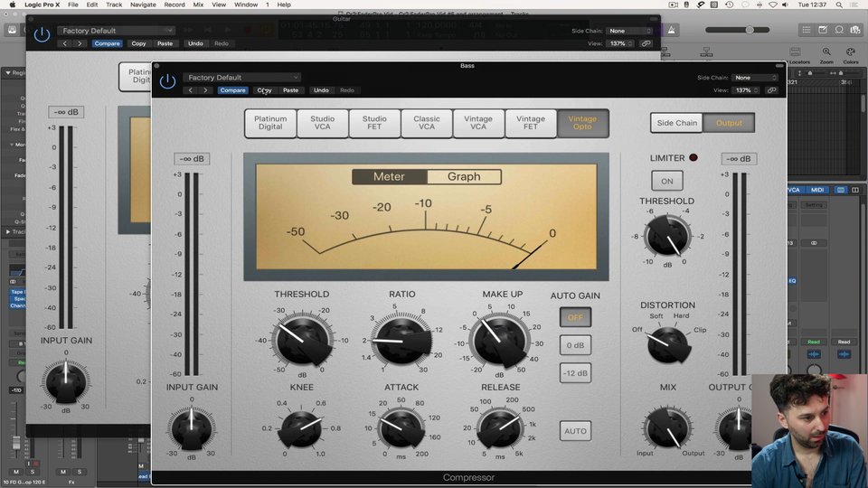Open Side Chain dropdown in Bass window
This screenshot has width=868, height=488.
click(754, 78)
